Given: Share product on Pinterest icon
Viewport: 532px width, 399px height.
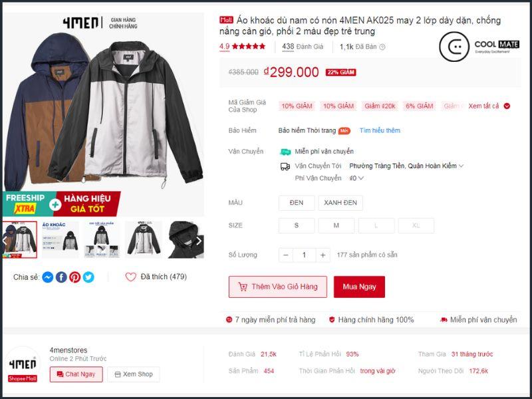Looking at the screenshot, I should pyautogui.click(x=75, y=277).
